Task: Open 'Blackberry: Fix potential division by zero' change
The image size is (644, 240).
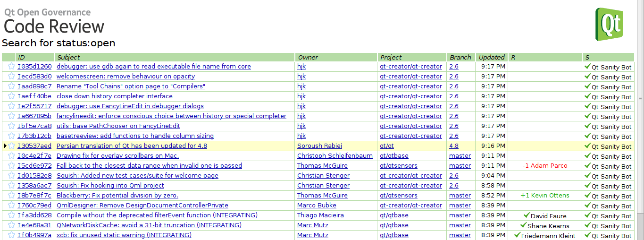Action: [x=117, y=196]
